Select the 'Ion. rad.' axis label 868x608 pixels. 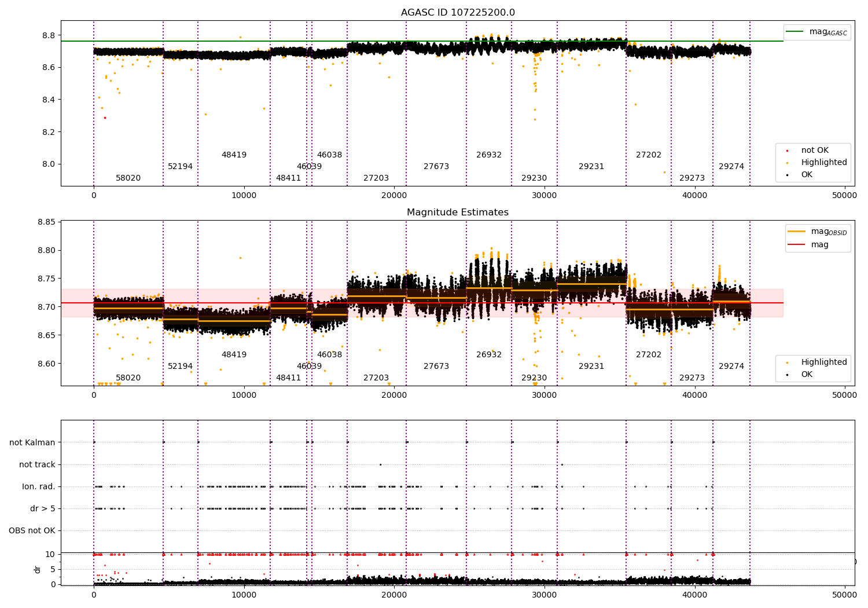coord(39,486)
